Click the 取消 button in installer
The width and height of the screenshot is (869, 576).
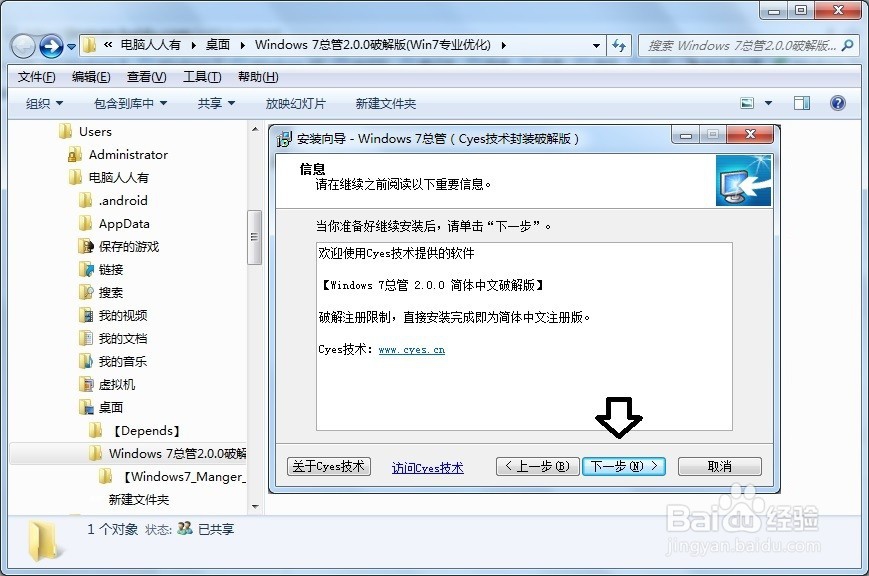[x=719, y=466]
